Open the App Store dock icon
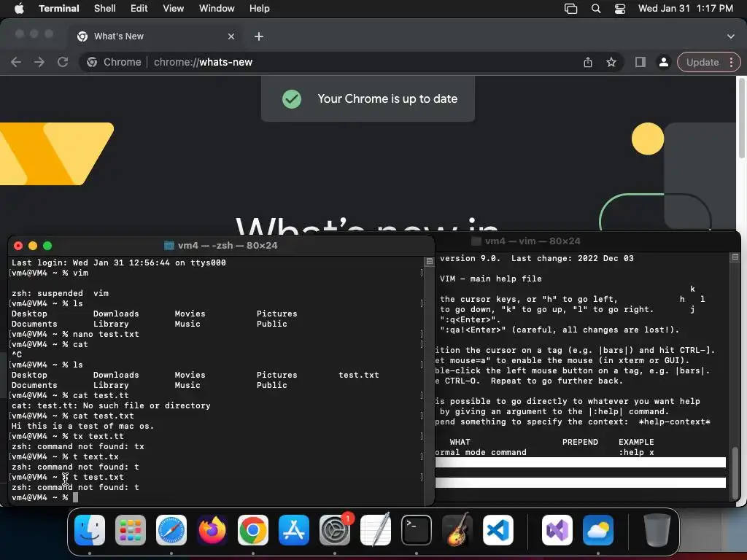Image resolution: width=747 pixels, height=560 pixels. [x=294, y=530]
